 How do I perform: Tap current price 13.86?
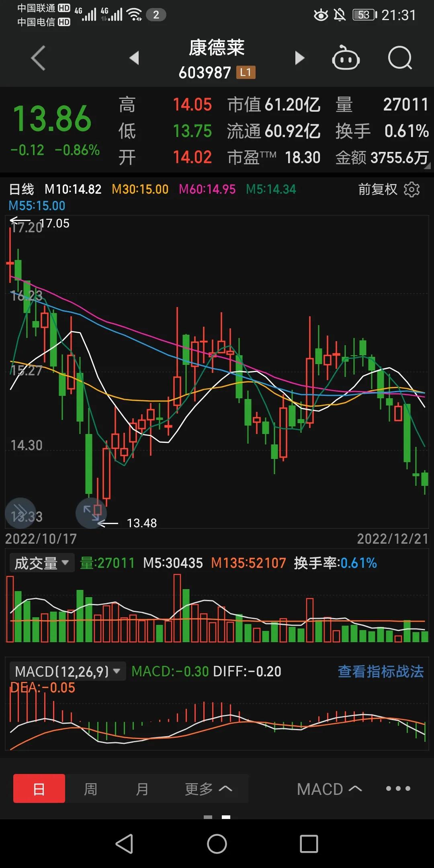pyautogui.click(x=52, y=118)
